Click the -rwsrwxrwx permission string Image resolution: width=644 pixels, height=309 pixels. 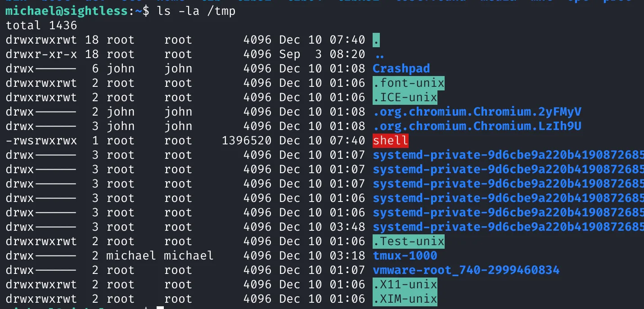(41, 140)
